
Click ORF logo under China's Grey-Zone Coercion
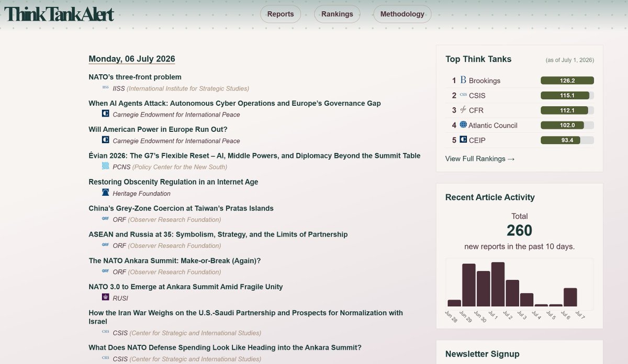[x=105, y=219]
